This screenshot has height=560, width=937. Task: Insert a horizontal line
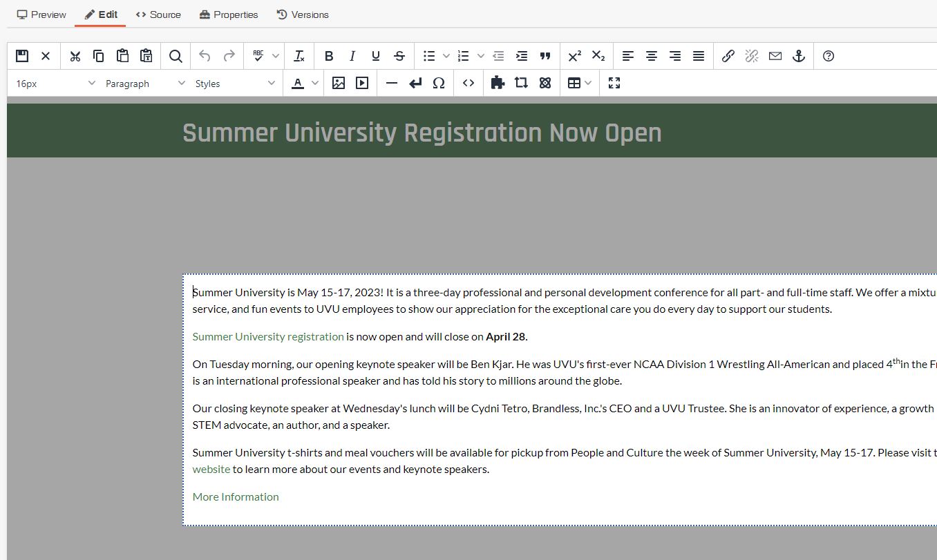[x=392, y=83]
